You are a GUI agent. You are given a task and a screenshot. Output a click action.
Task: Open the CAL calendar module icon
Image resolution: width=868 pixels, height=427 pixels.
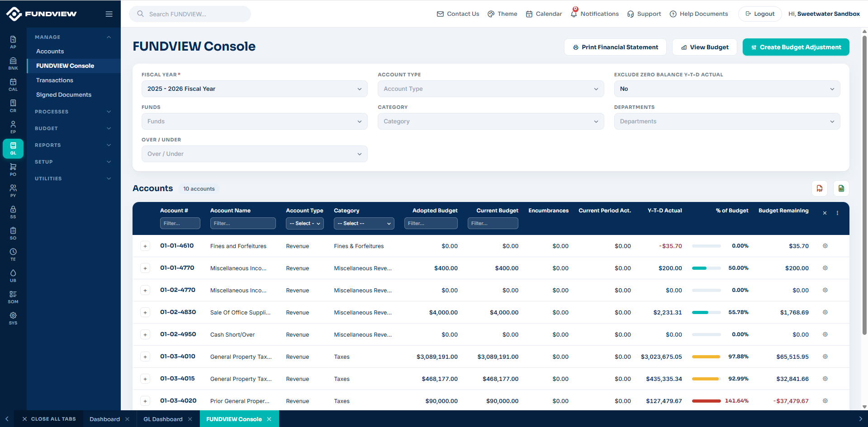click(x=13, y=84)
